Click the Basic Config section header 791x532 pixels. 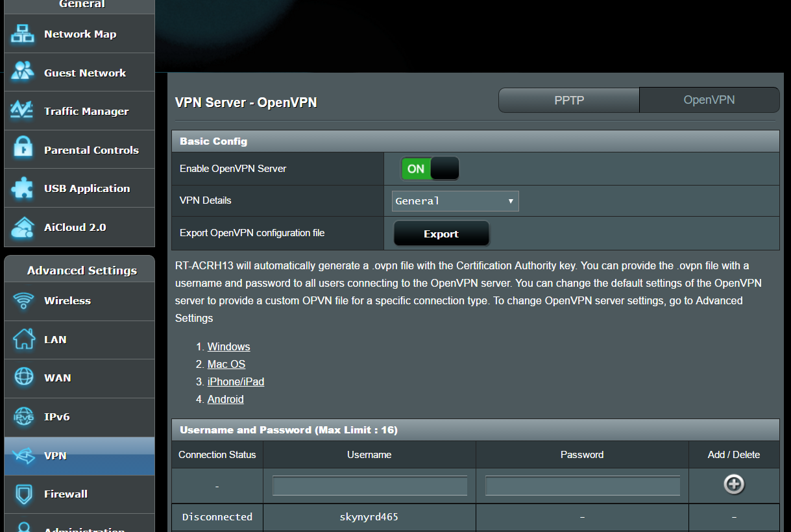point(476,141)
